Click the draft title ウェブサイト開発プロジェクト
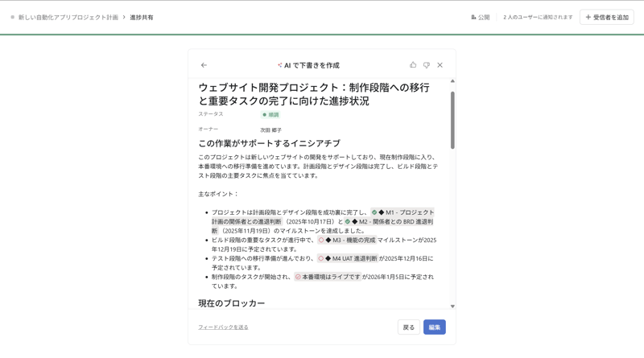 (x=314, y=94)
